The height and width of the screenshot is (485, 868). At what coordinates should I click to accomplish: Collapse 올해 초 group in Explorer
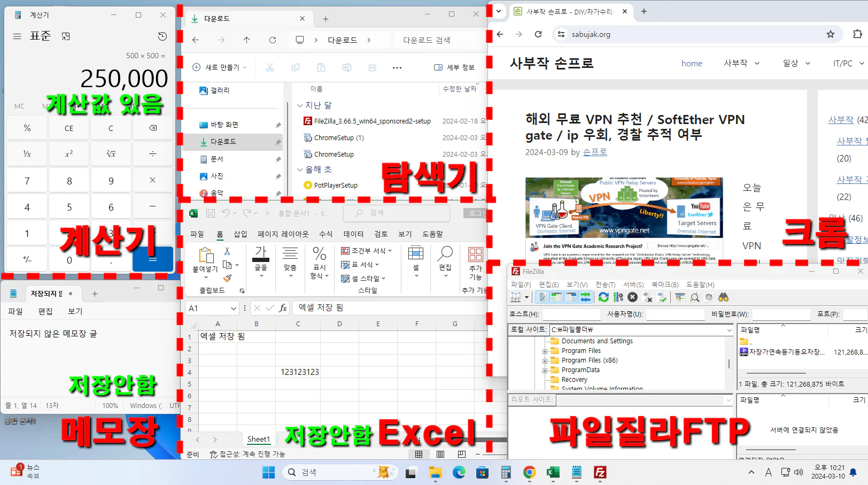coord(300,170)
